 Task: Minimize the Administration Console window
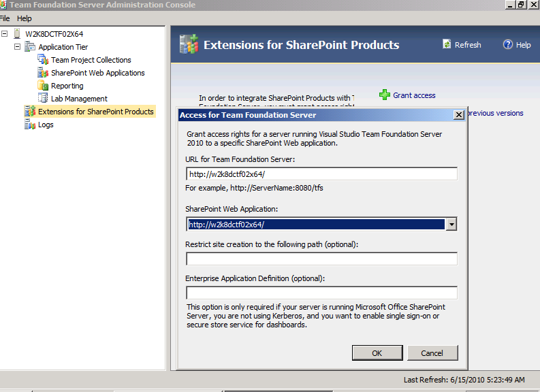coord(511,5)
